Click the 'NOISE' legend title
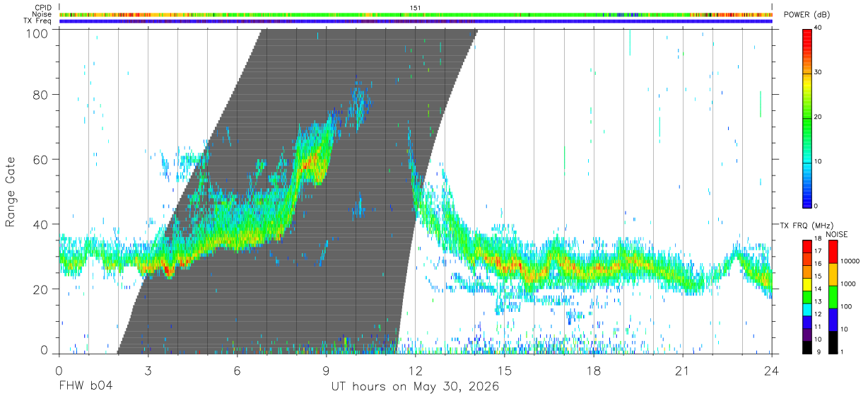Viewport: 868px width, 401px height. point(836,233)
